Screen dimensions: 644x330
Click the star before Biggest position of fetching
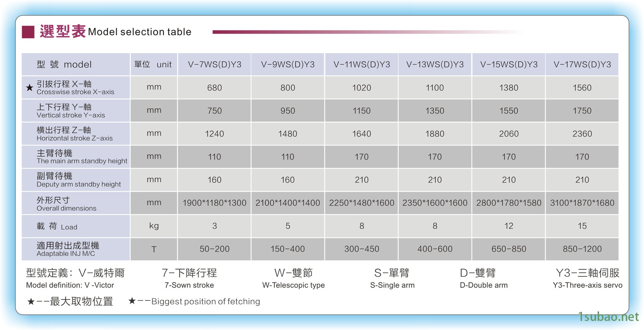click(132, 301)
